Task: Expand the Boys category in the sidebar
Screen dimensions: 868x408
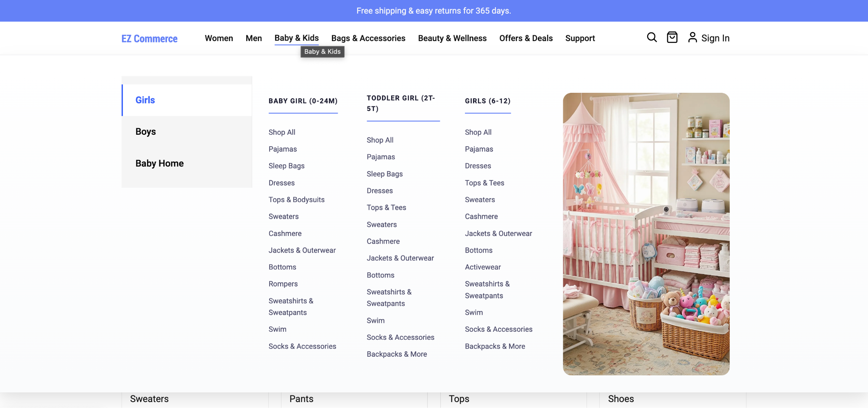Action: [x=145, y=131]
